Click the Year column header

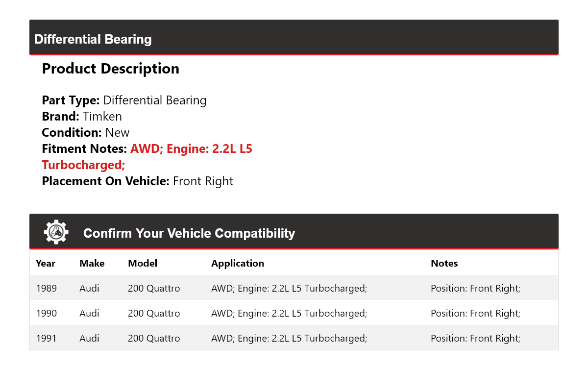46,263
